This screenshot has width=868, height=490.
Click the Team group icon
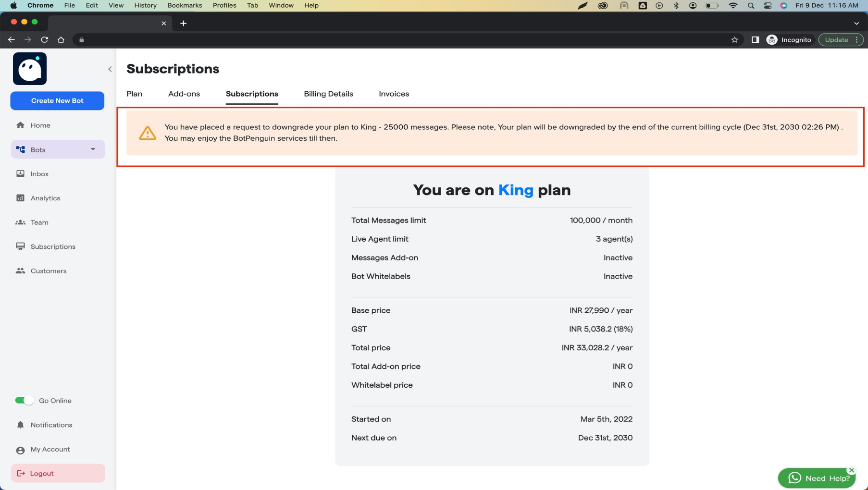pos(20,222)
